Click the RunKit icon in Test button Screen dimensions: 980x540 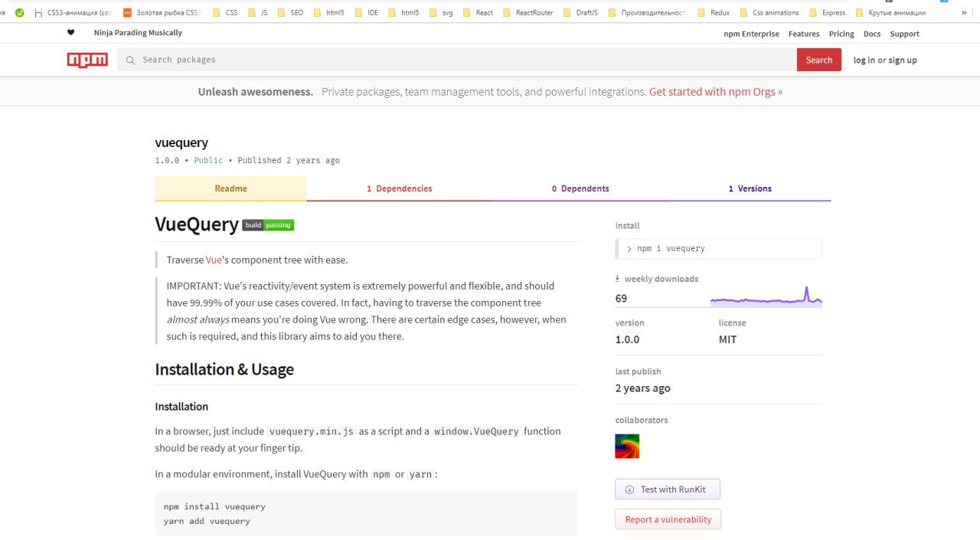click(629, 489)
